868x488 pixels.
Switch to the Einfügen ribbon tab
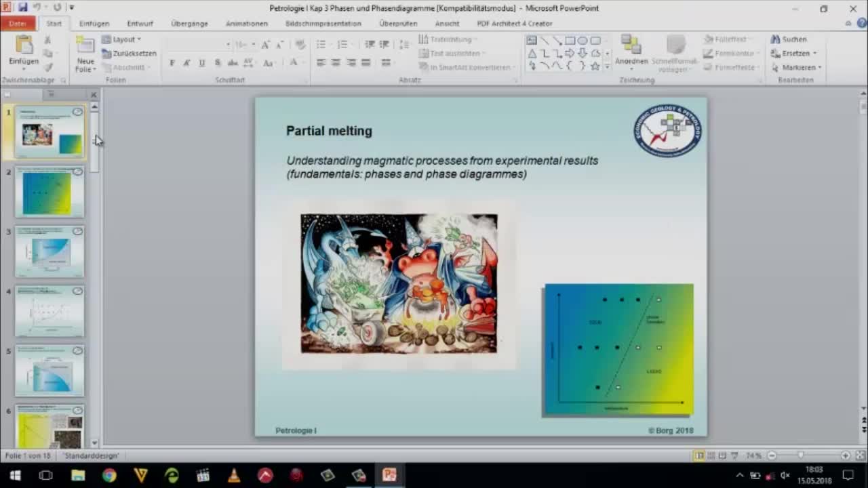94,23
